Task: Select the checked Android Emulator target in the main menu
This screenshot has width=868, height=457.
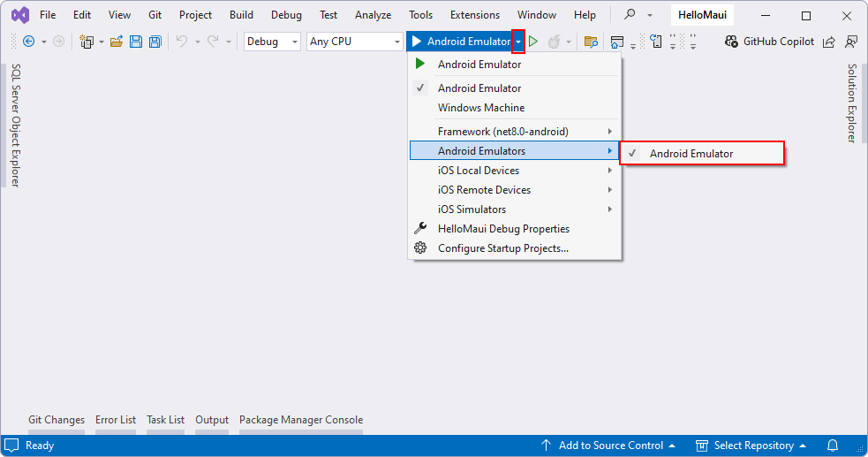Action: tap(514, 88)
